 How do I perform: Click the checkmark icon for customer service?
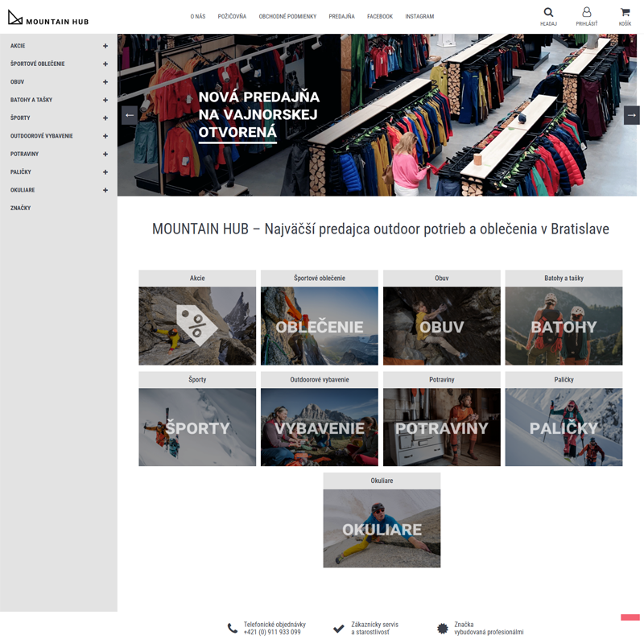pyautogui.click(x=338, y=629)
